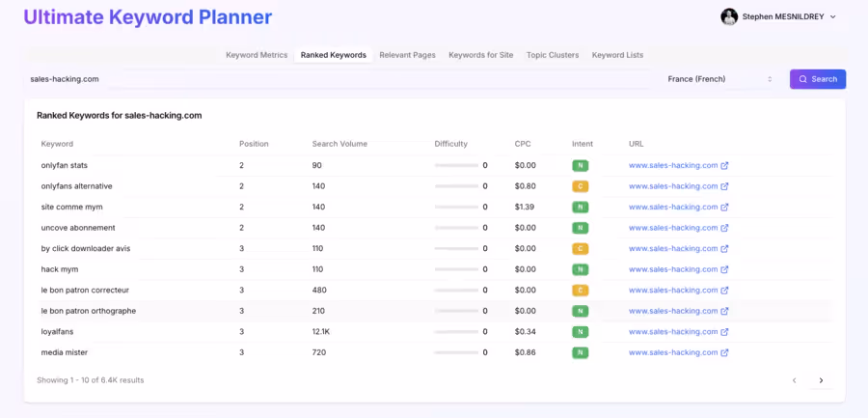
Task: Open external link icon for le bon patron correcteur row
Action: click(724, 290)
